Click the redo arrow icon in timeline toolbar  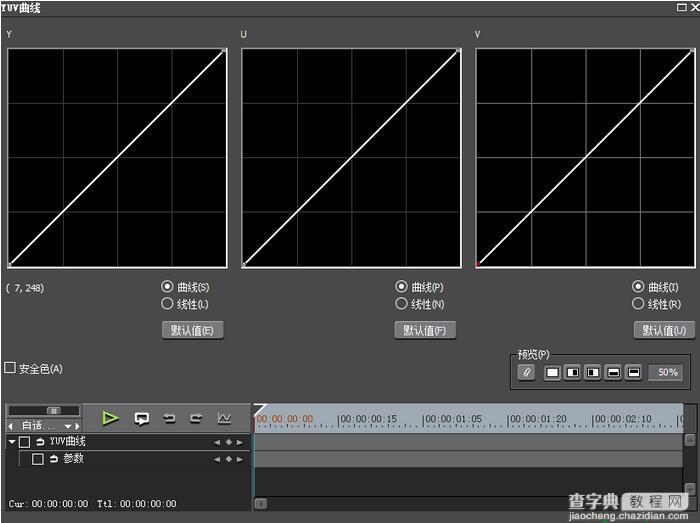[196, 419]
